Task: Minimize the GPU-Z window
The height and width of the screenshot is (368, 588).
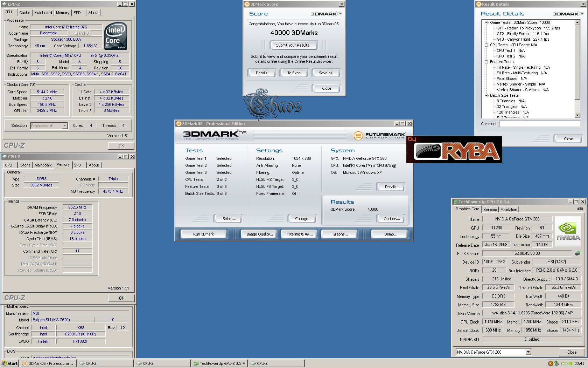Action: [x=570, y=202]
